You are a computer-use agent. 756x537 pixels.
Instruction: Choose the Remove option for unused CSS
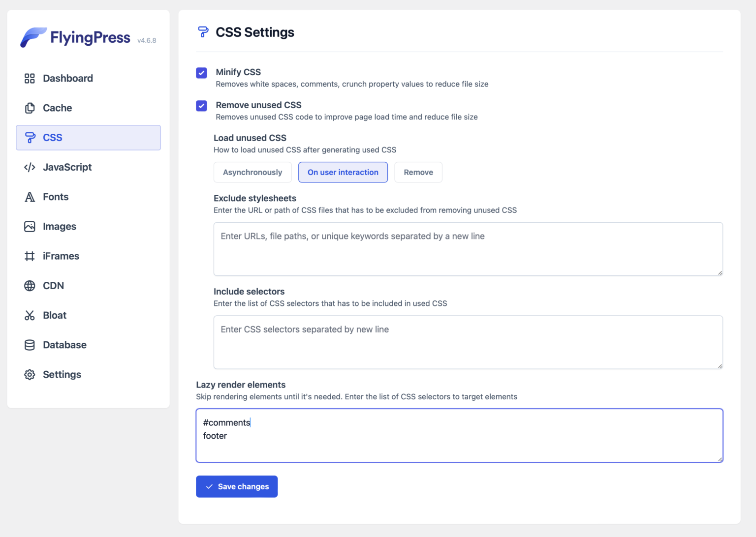point(418,172)
